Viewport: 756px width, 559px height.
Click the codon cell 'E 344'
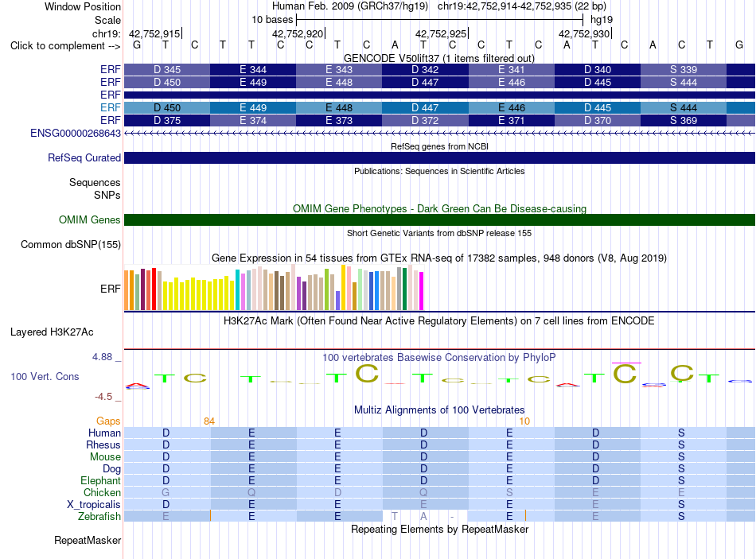(x=253, y=69)
